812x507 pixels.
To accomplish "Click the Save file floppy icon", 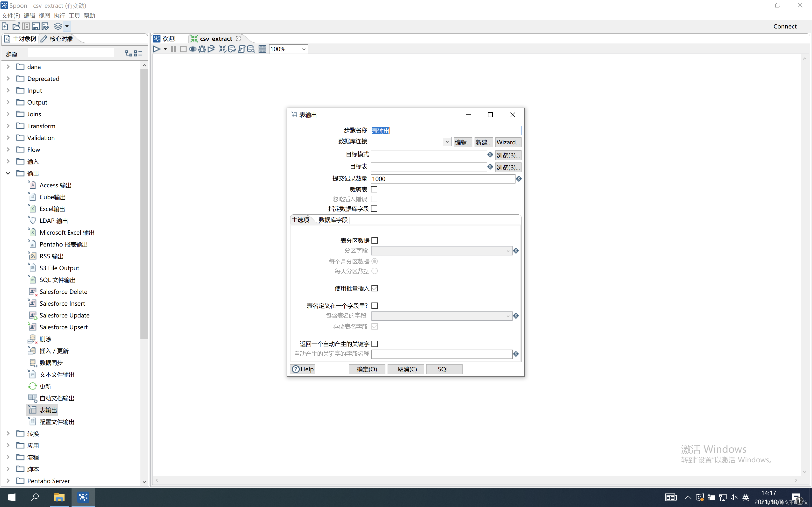I will pyautogui.click(x=36, y=26).
